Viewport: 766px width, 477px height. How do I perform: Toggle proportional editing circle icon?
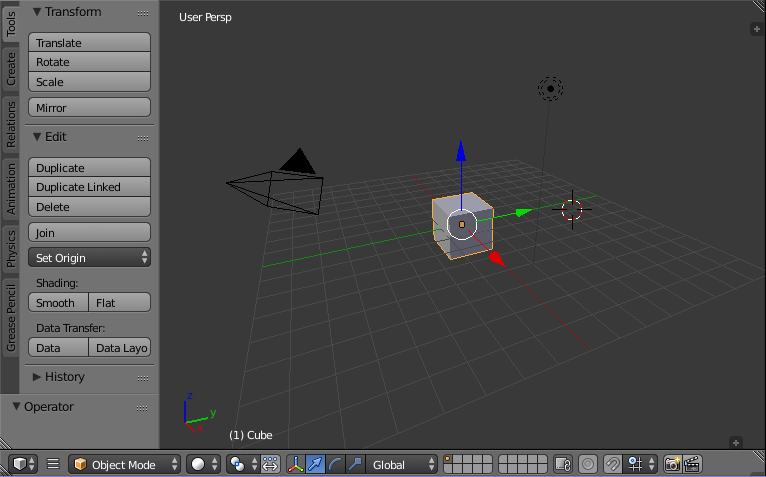coord(588,464)
